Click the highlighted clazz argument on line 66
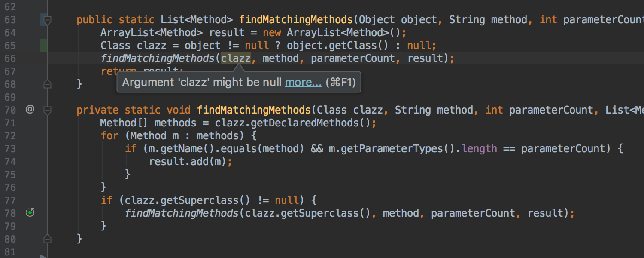 (236, 58)
